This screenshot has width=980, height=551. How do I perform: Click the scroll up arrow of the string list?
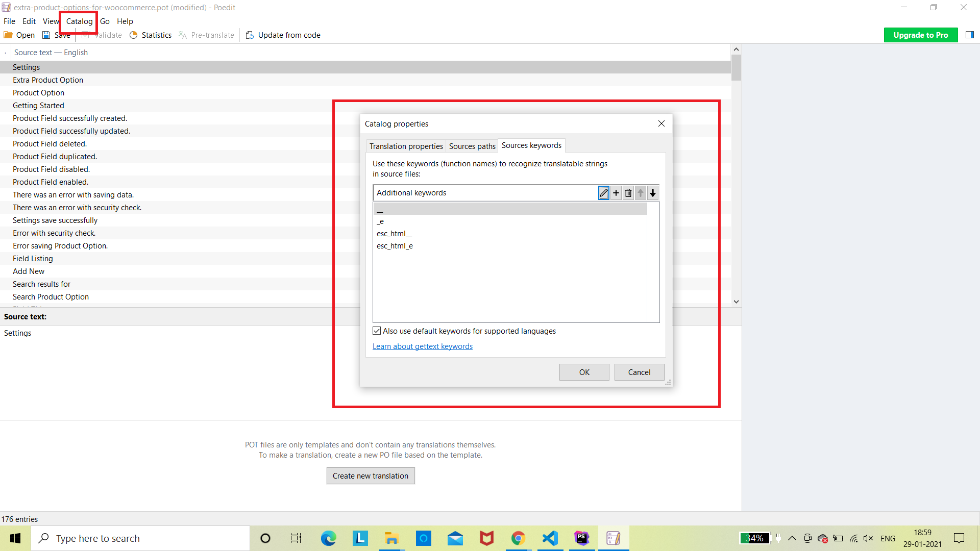736,49
